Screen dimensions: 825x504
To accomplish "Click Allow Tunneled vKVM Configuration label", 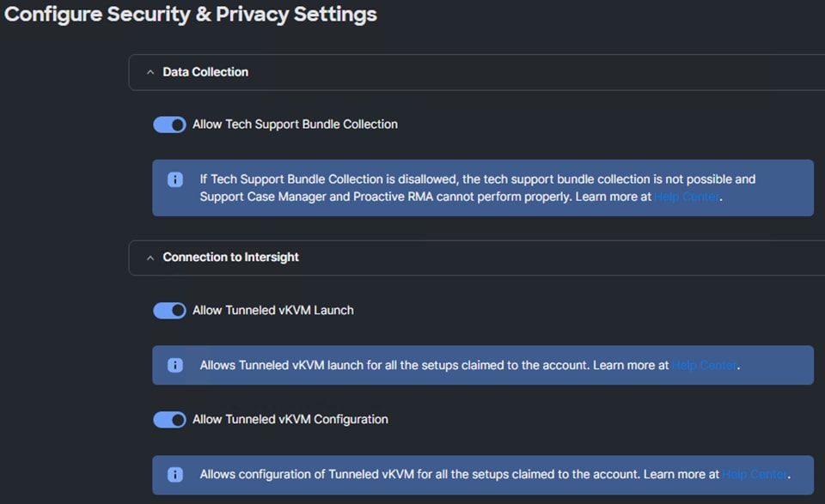I will pos(290,419).
